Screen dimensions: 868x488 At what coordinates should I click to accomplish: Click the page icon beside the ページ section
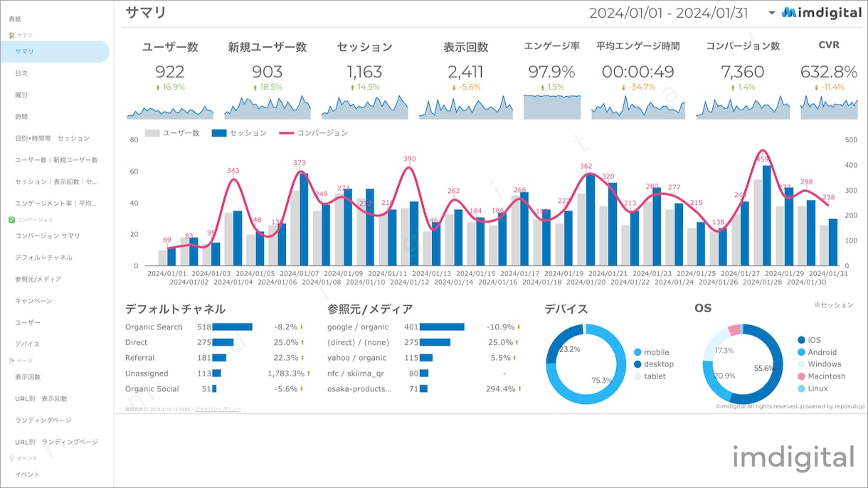point(11,361)
